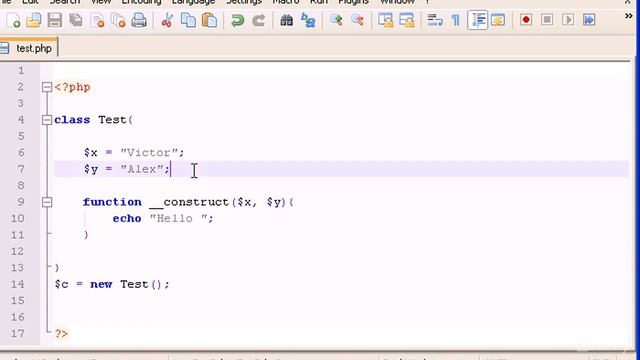Toggle the indent guide display
Screen dimensions: 640x360
point(477,20)
